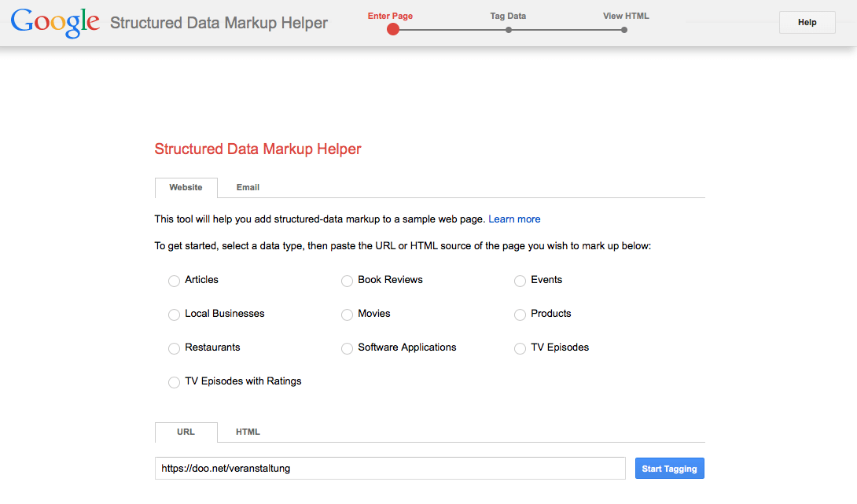
Task: Click the View HTML step marker
Action: [x=623, y=30]
